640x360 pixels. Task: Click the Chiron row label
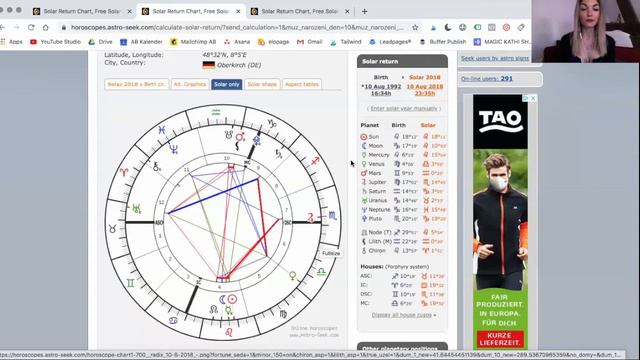click(x=377, y=251)
